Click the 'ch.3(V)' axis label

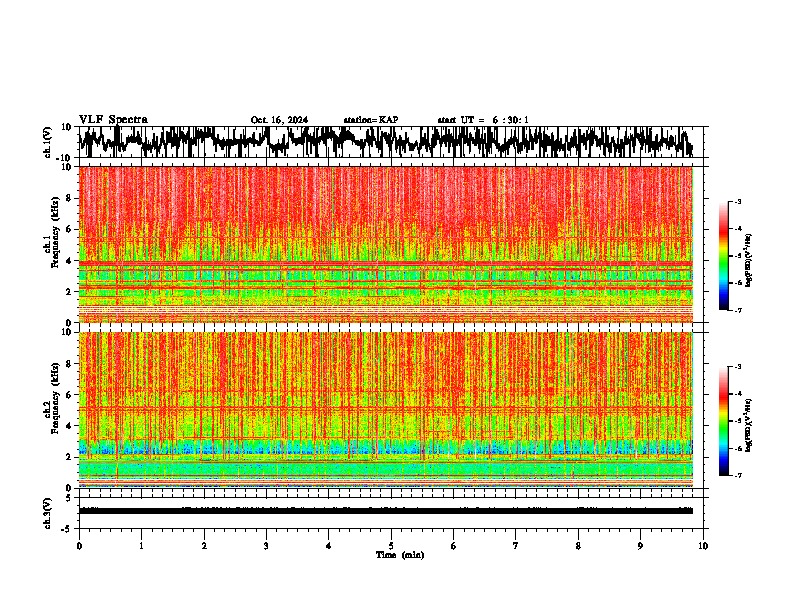pos(48,513)
